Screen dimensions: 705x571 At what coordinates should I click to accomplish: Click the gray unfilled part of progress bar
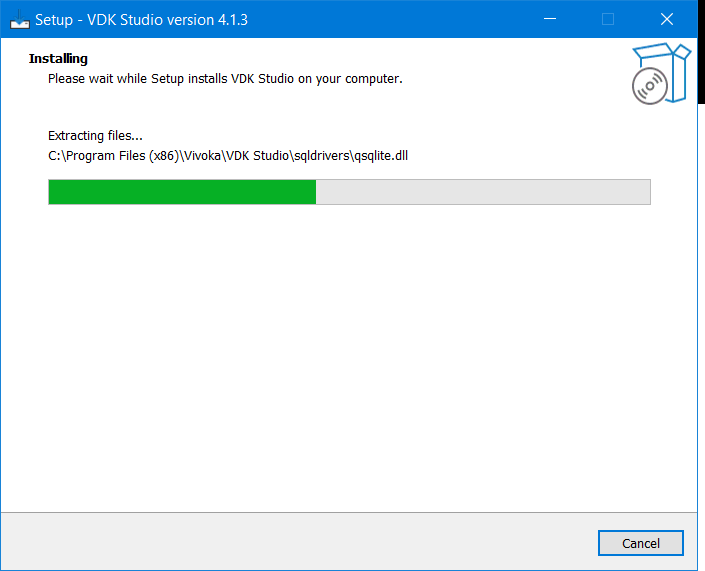click(483, 192)
